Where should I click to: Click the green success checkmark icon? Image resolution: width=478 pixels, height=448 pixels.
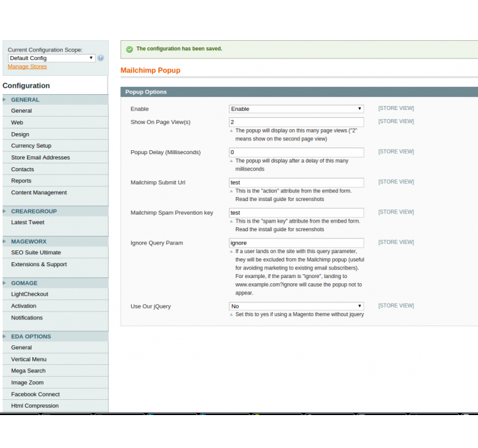(130, 49)
